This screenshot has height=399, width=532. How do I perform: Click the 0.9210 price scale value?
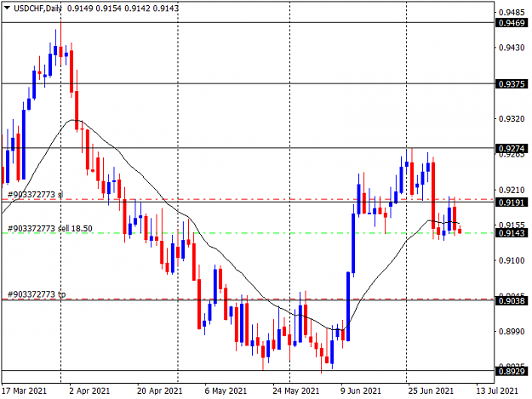point(512,191)
